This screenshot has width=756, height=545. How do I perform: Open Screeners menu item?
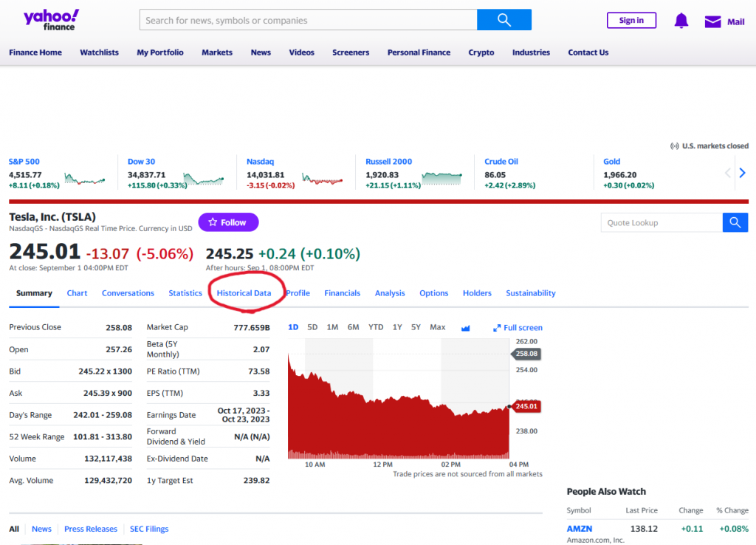pos(351,52)
